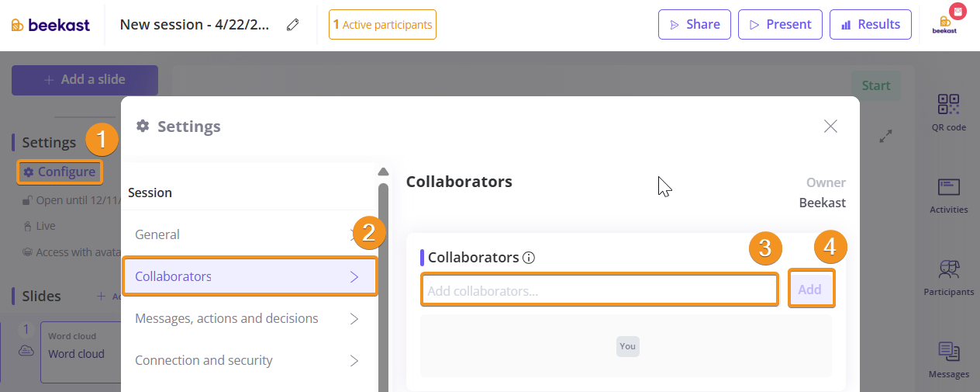This screenshot has width=980, height=392.
Task: Click the pencil icon to rename session
Action: [292, 25]
